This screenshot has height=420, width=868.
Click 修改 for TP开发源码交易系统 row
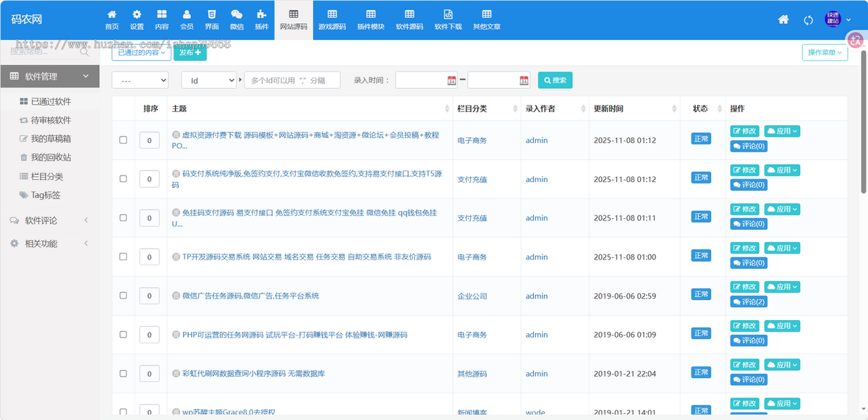pyautogui.click(x=745, y=248)
